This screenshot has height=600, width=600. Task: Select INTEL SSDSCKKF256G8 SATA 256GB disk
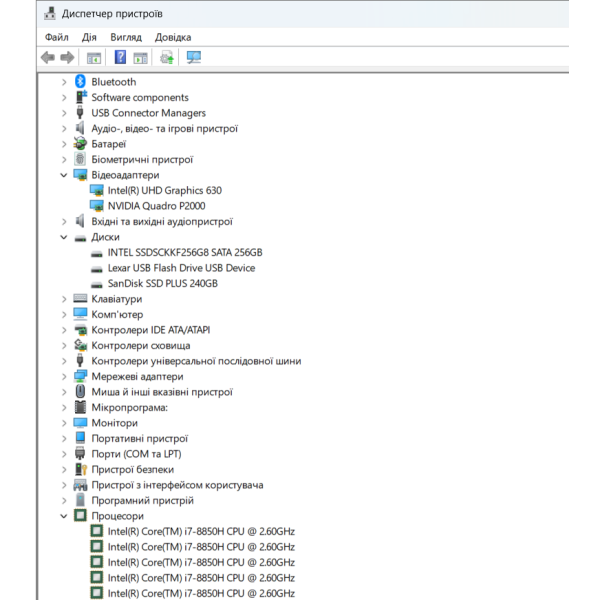[185, 253]
